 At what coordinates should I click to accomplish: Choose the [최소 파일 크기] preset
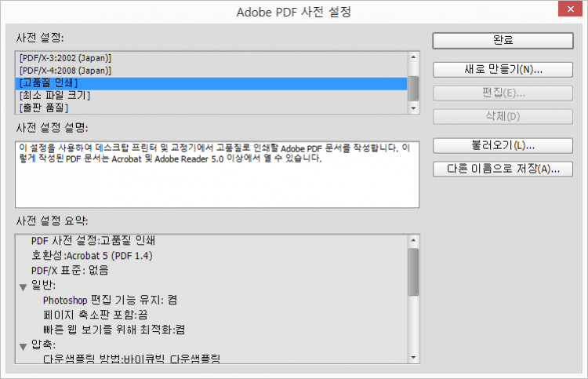pos(55,96)
